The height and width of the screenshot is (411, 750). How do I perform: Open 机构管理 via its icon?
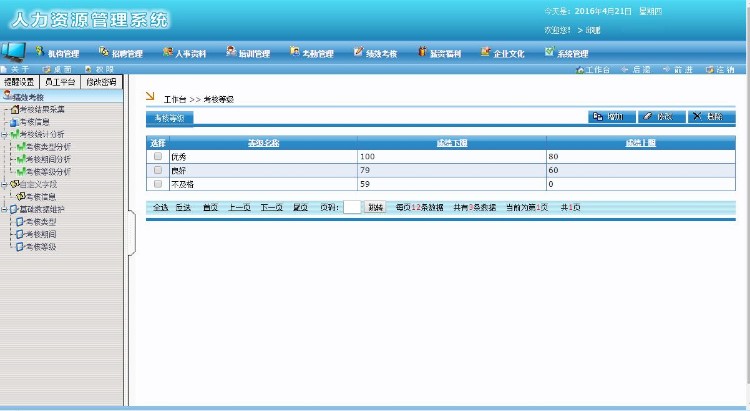(40, 51)
